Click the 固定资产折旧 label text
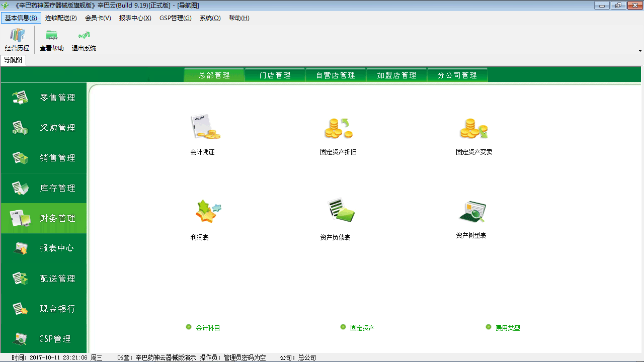This screenshot has width=644, height=362. 338,152
